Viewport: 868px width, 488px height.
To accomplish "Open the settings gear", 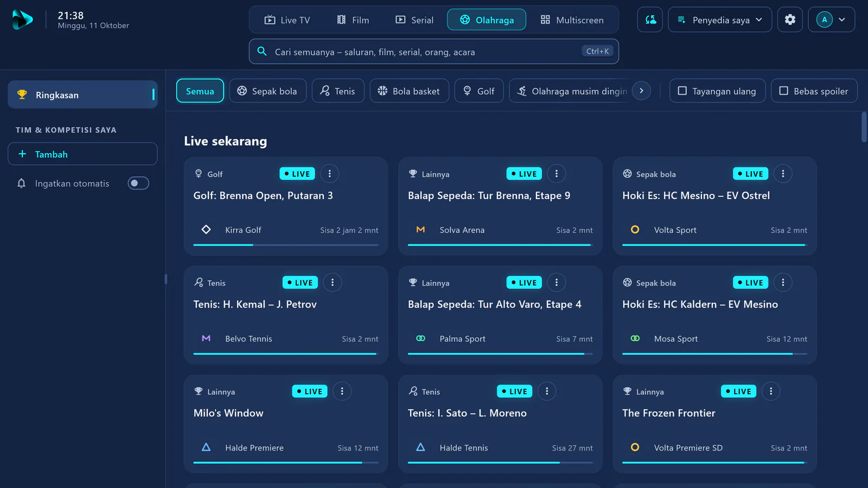I will [790, 20].
